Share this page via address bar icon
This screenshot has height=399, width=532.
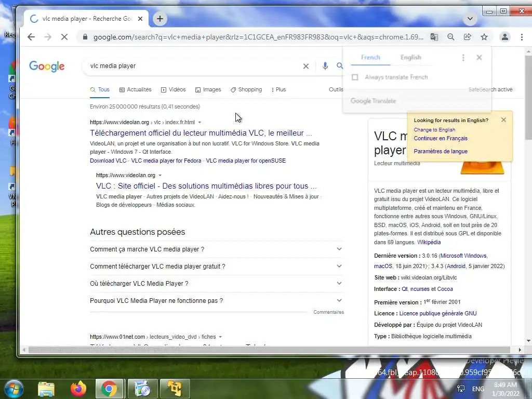pyautogui.click(x=467, y=37)
